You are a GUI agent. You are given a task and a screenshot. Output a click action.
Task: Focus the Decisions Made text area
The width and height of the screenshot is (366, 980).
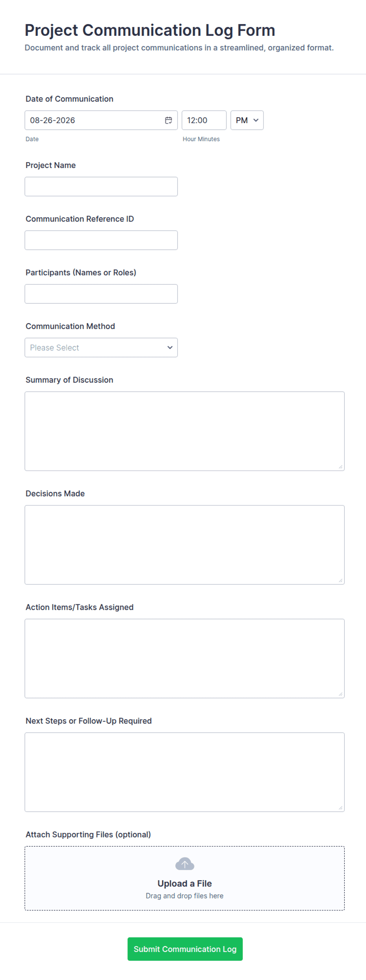pyautogui.click(x=185, y=545)
